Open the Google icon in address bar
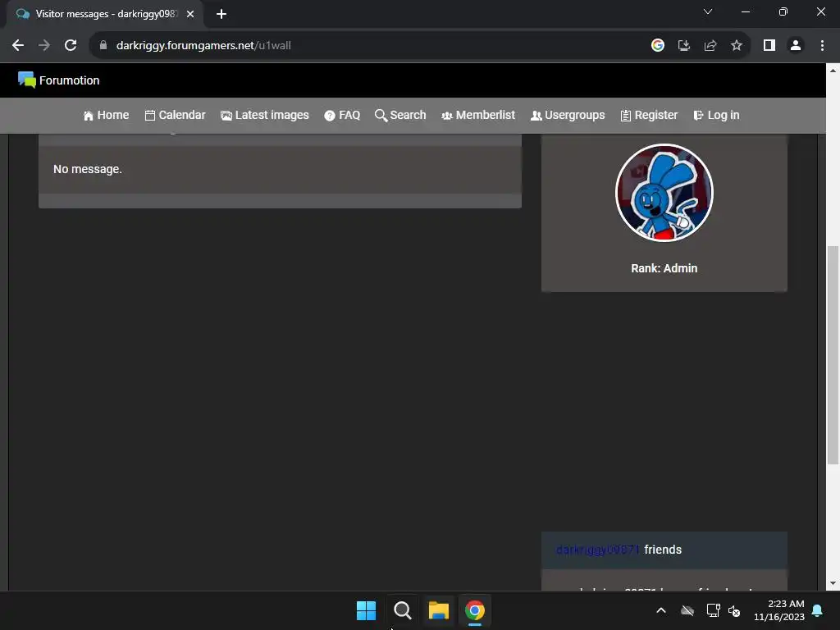The width and height of the screenshot is (840, 630). pyautogui.click(x=658, y=46)
